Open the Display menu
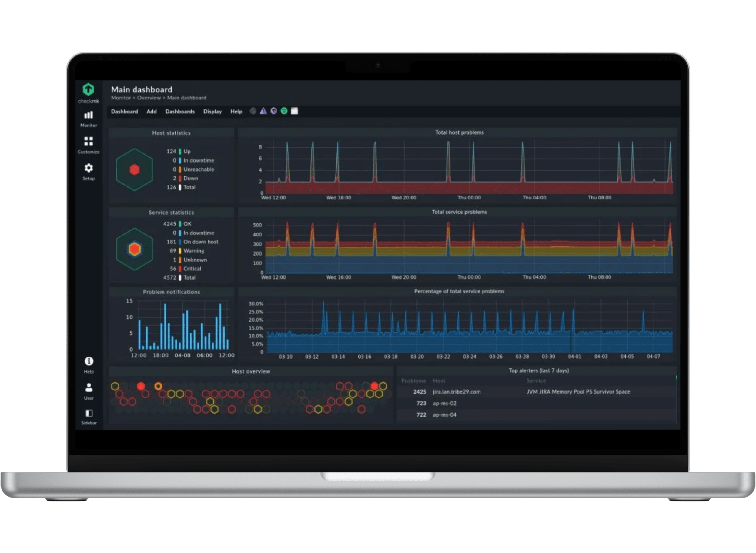The image size is (756, 553). pos(212,112)
